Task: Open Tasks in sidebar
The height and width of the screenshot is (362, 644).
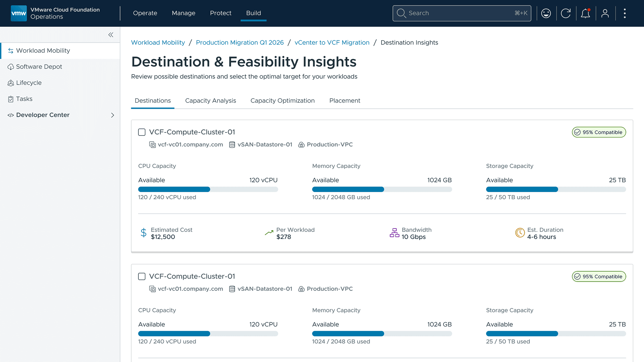Action: [60, 99]
